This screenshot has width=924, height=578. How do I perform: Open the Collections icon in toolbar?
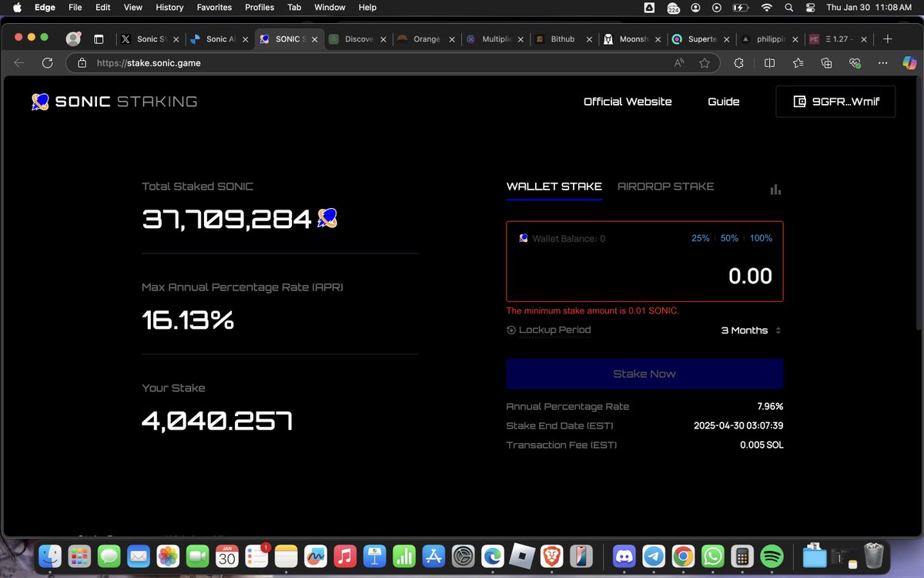(x=826, y=63)
